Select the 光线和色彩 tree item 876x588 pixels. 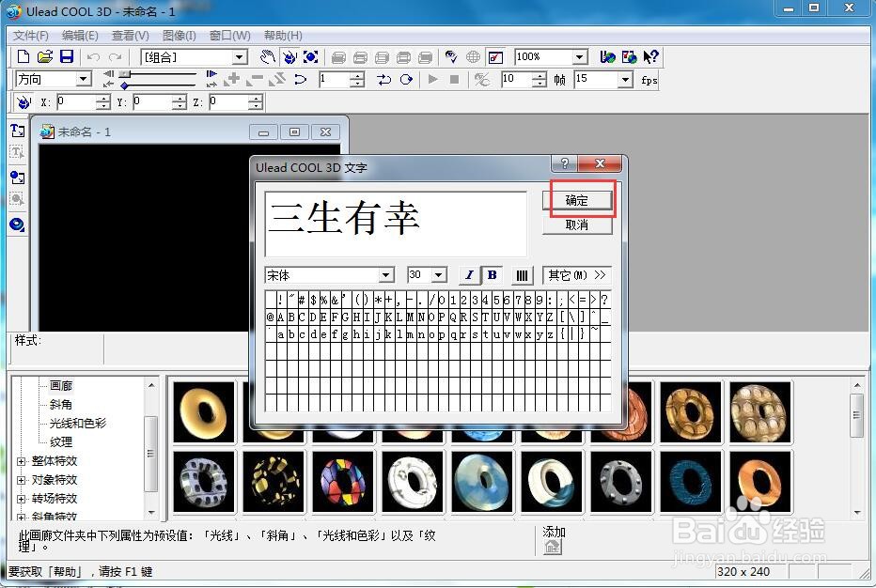78,424
